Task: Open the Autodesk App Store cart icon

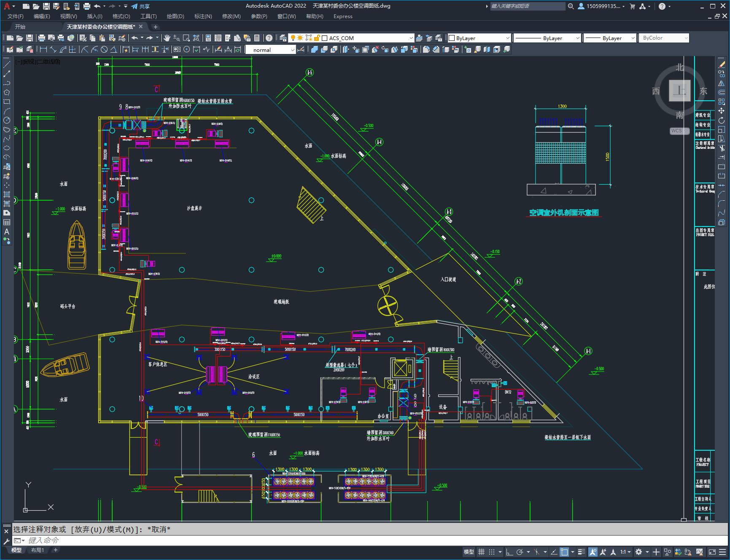Action: coord(632,6)
